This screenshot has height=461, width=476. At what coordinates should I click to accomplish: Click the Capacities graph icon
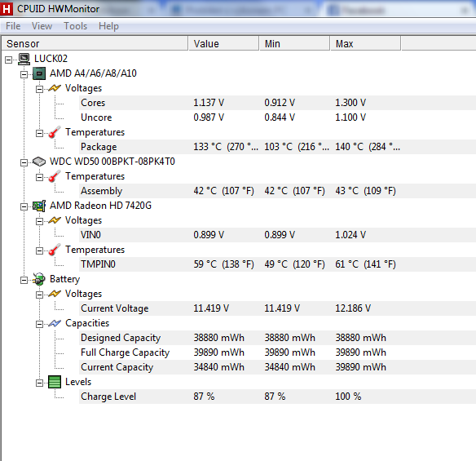coord(55,323)
